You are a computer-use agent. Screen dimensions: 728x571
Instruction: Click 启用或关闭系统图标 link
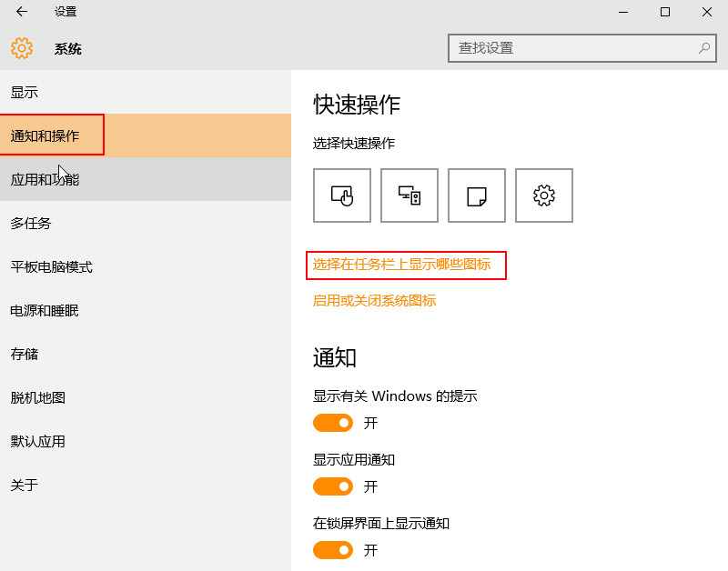point(374,301)
